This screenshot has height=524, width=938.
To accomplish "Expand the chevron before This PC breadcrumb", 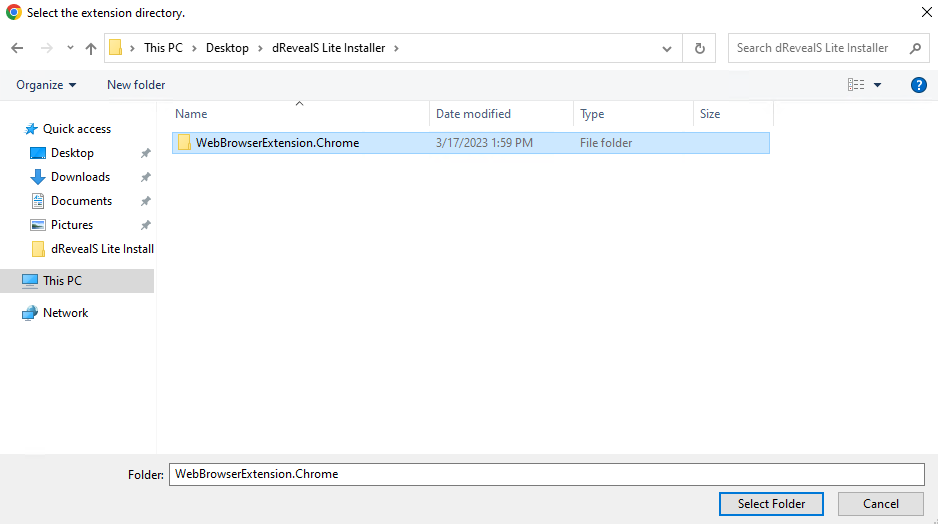I will coord(132,48).
